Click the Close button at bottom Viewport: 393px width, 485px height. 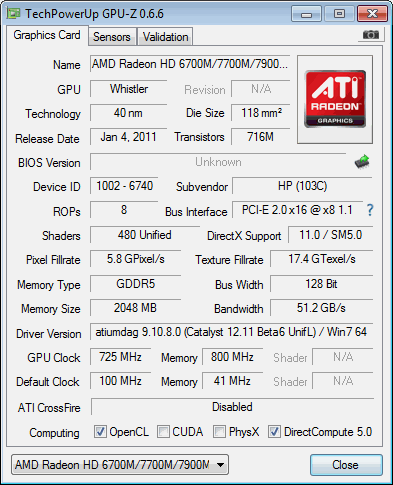click(346, 465)
